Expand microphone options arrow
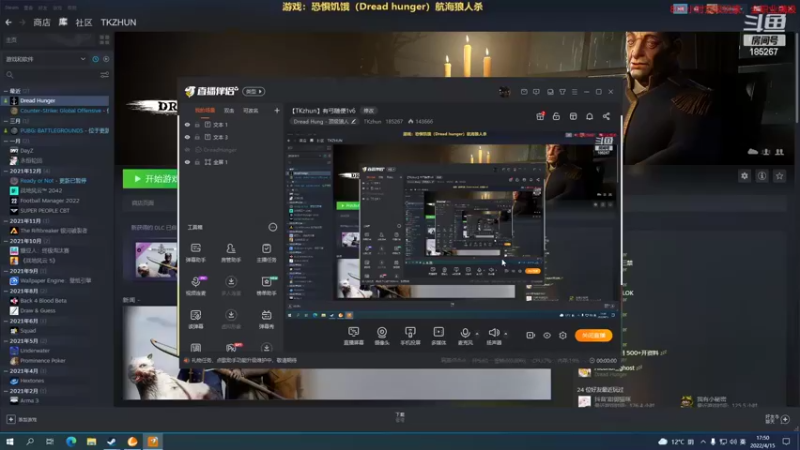This screenshot has width=800, height=450. [x=477, y=334]
